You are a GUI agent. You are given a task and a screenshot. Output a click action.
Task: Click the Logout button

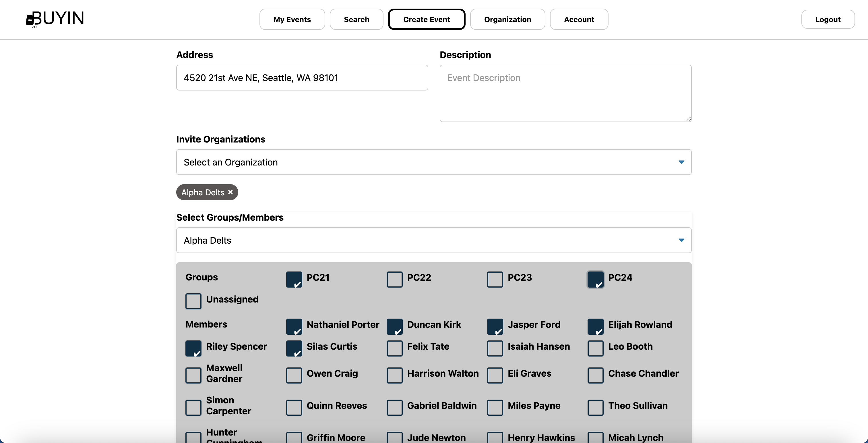coord(828,20)
